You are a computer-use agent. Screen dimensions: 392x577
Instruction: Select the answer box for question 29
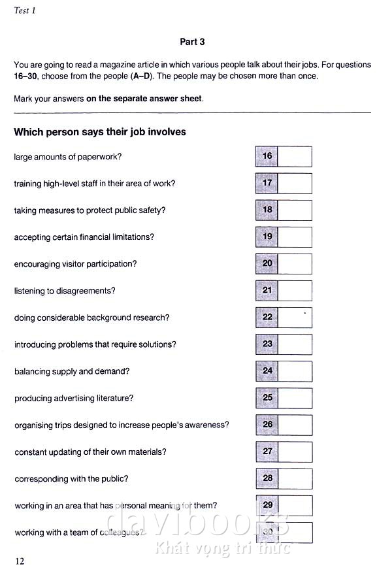(295, 506)
